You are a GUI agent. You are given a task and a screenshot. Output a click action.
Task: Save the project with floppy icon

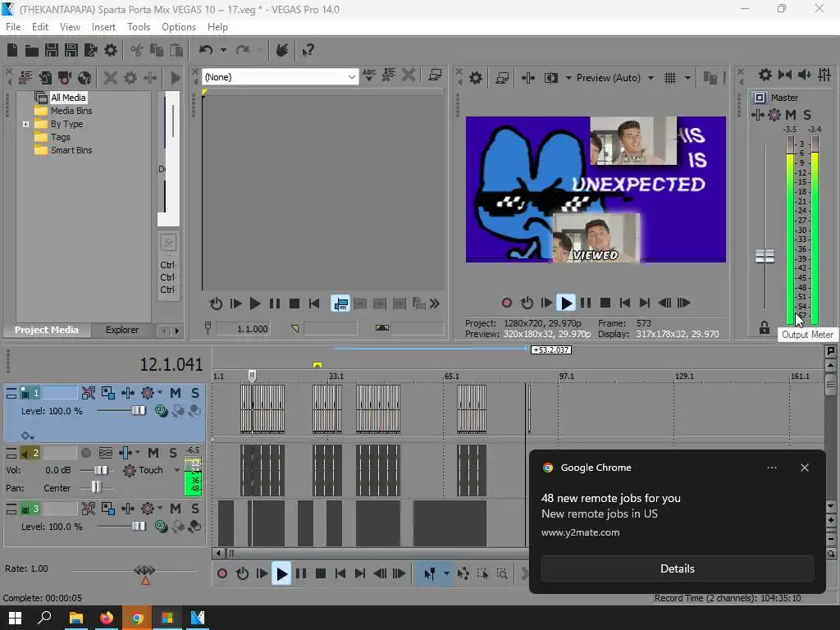pos(52,50)
